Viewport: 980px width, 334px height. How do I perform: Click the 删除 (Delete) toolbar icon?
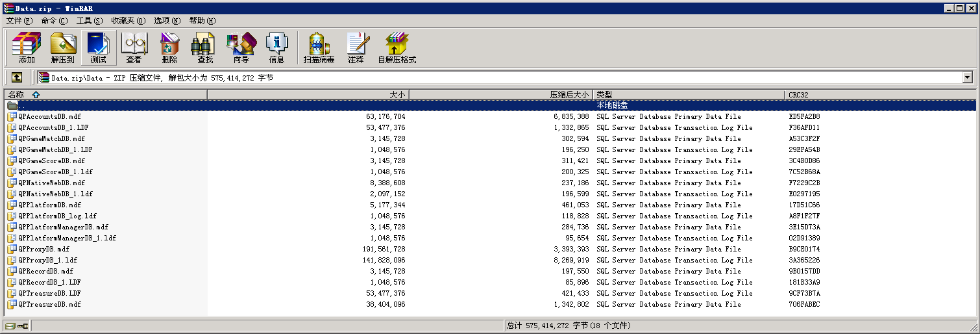tap(169, 47)
